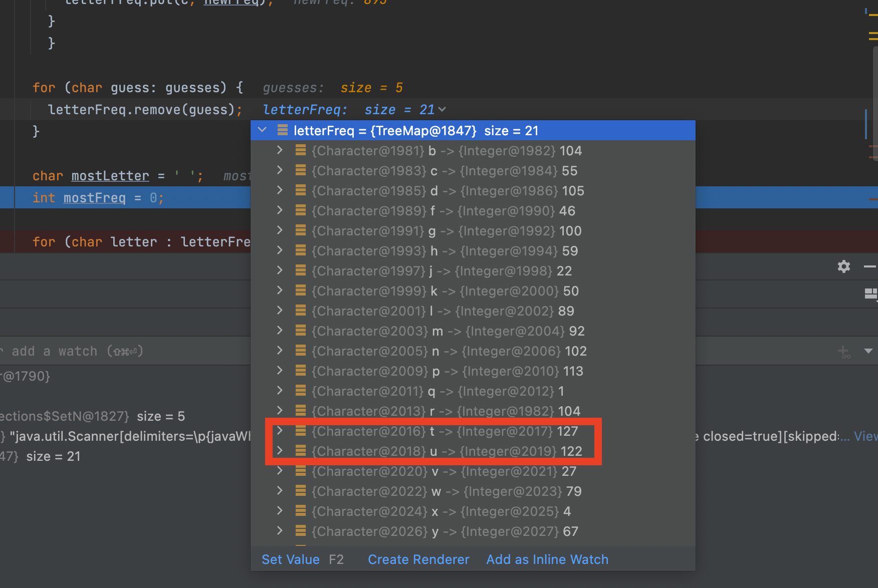This screenshot has height=588, width=878.
Task: Click the entry icon for w -> 79
Action: (x=301, y=491)
